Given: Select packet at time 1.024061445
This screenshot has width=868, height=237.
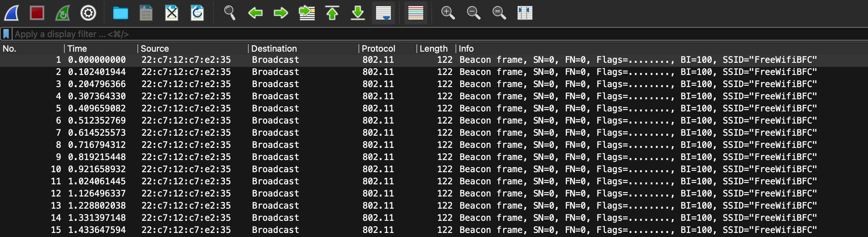Looking at the screenshot, I should point(434,182).
